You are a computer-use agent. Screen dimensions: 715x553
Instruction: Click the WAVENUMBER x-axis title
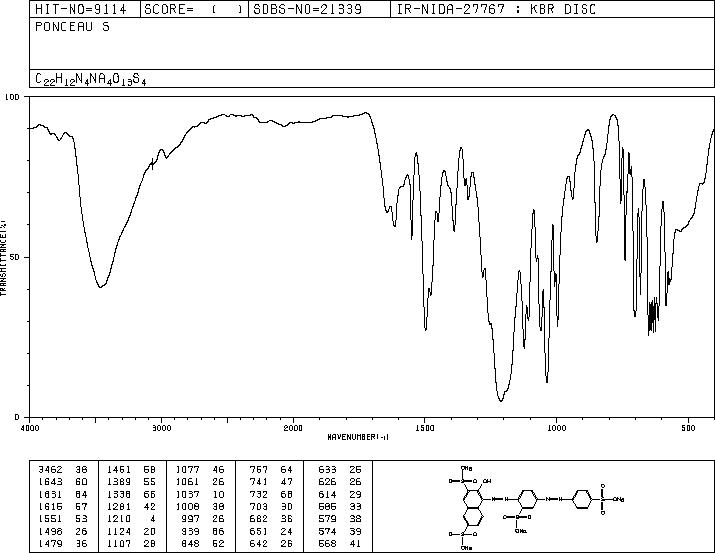click(x=358, y=437)
